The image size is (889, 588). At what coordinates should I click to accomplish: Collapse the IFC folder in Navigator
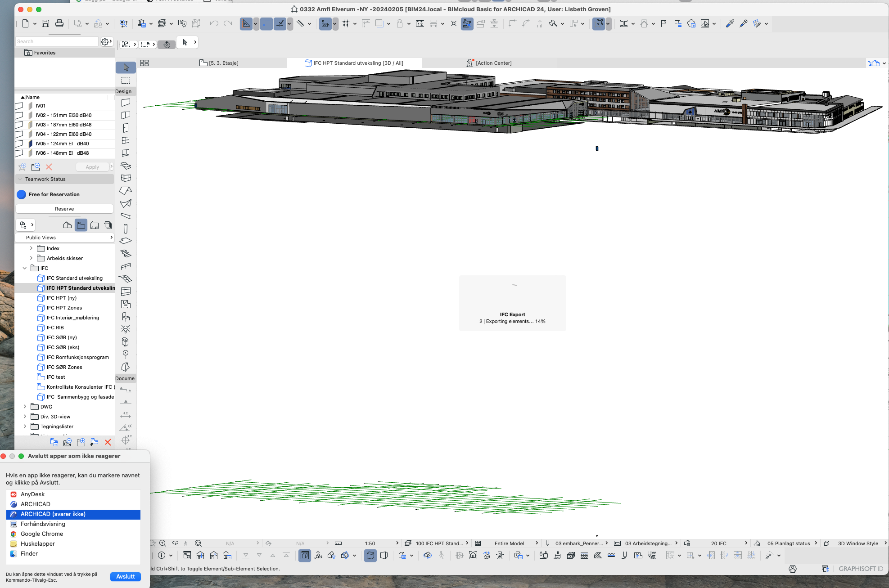pos(25,268)
